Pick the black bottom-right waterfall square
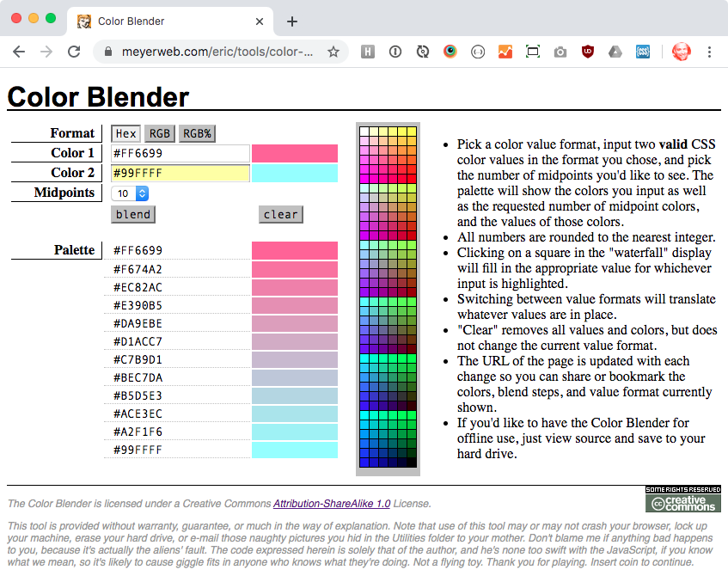Screen dimensions: 728x582 [412, 463]
